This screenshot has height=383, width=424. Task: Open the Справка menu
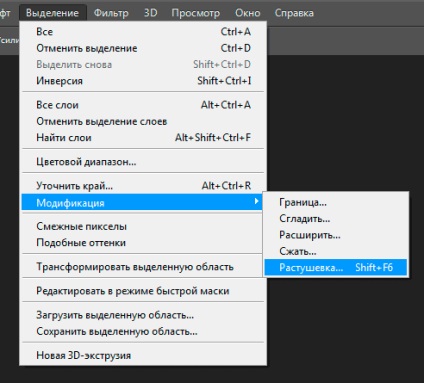tap(294, 13)
